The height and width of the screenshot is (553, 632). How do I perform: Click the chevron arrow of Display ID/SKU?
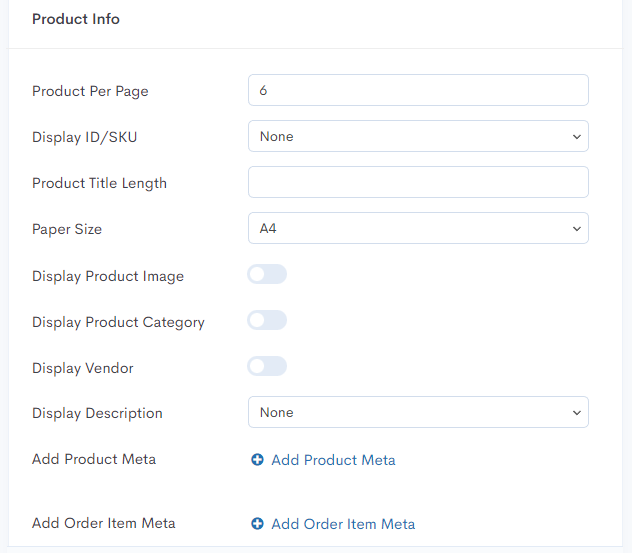[577, 137]
